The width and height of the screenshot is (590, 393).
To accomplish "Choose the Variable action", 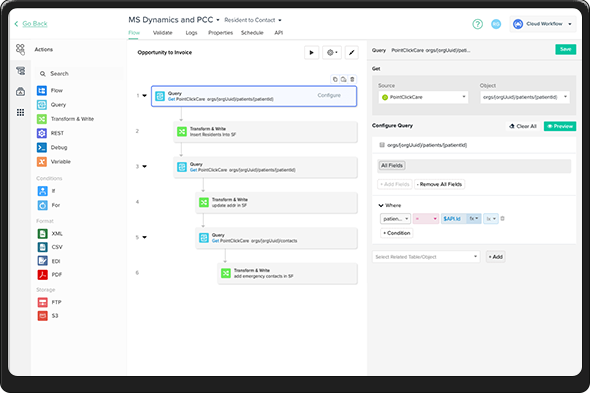I will pos(54,161).
